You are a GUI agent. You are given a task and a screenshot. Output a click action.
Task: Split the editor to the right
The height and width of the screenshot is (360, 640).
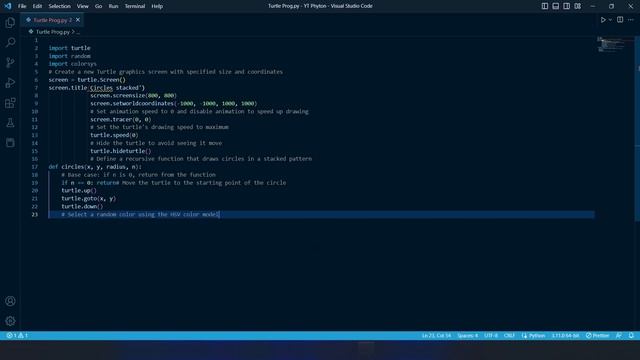pos(620,20)
